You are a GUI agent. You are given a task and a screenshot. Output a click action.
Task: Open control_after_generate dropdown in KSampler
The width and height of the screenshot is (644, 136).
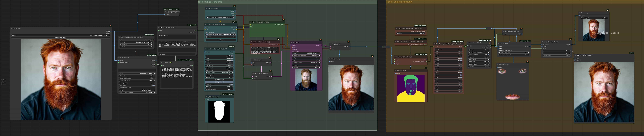(x=306, y=55)
